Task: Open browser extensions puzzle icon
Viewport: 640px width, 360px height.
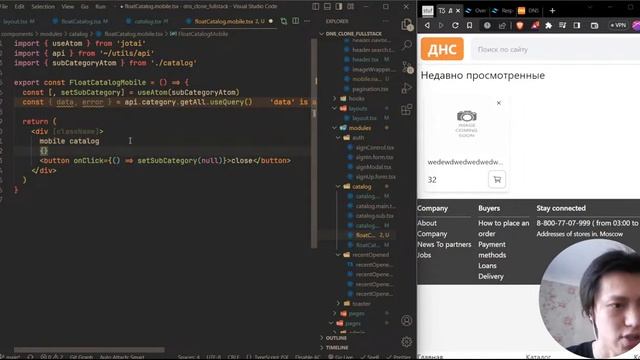Action: pos(549,25)
